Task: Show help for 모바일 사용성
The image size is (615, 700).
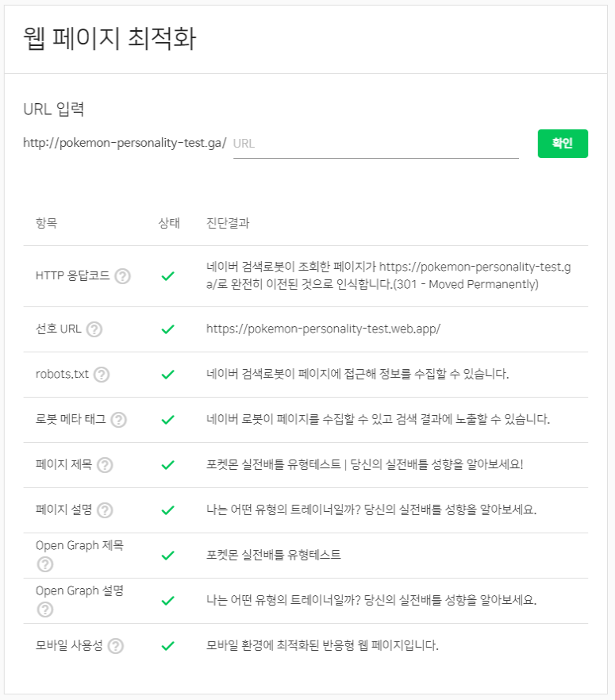Action: (116, 646)
